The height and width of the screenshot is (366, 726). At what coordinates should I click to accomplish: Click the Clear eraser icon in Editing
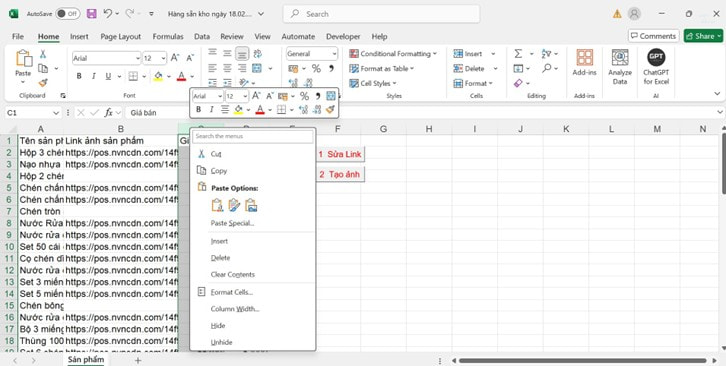518,83
